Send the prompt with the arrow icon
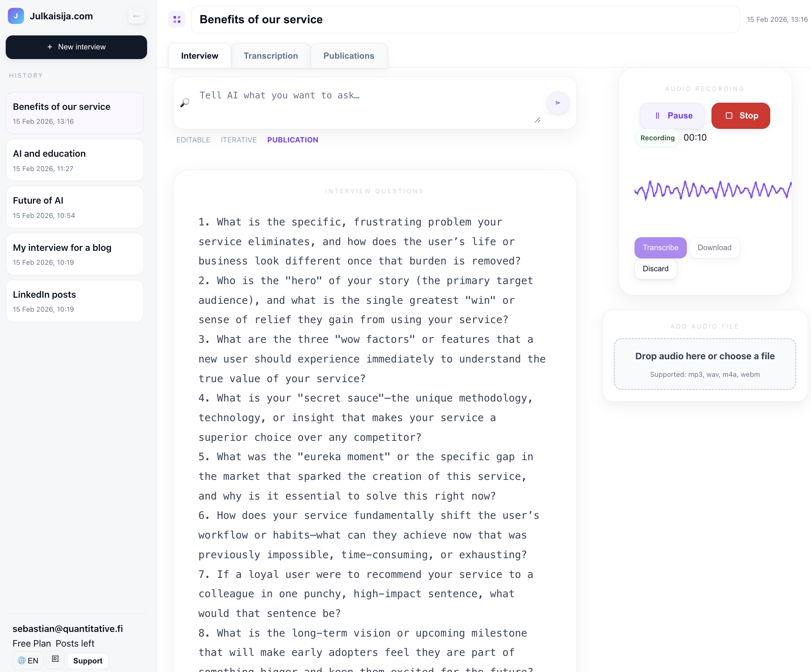The height and width of the screenshot is (672, 811). tap(558, 102)
